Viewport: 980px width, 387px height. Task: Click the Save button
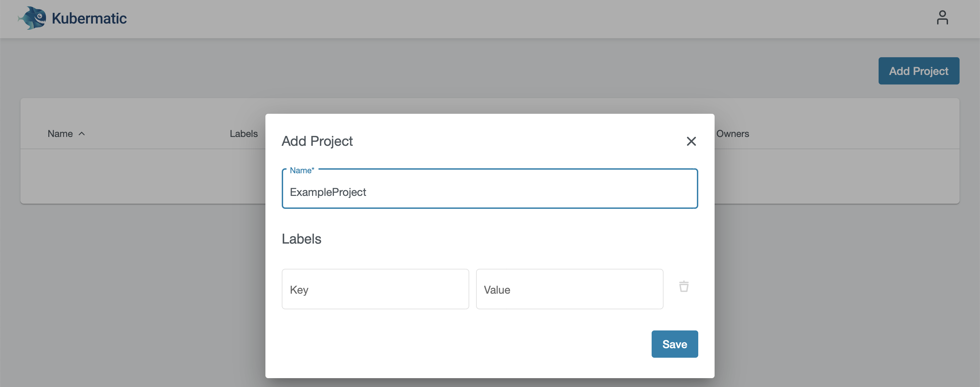[x=675, y=344]
